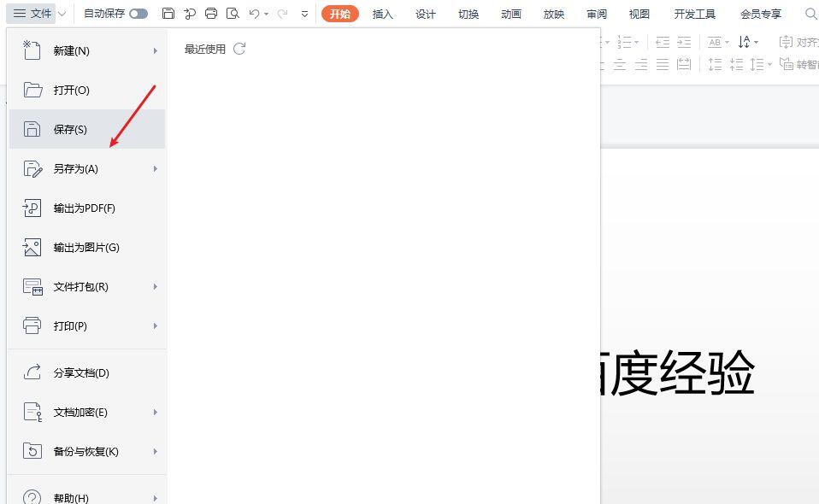Choose 文件打包(R) menu entry
This screenshot has width=819, height=504.
[86, 286]
